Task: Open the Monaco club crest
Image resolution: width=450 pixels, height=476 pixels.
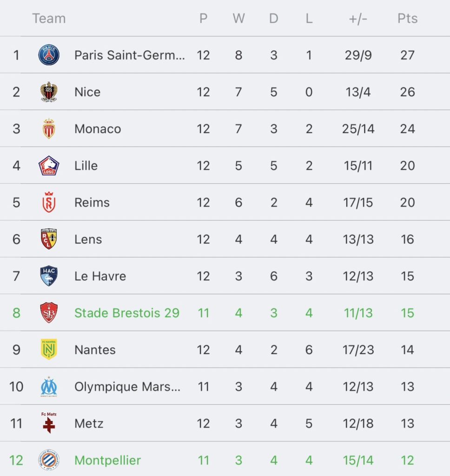Action: 49,129
